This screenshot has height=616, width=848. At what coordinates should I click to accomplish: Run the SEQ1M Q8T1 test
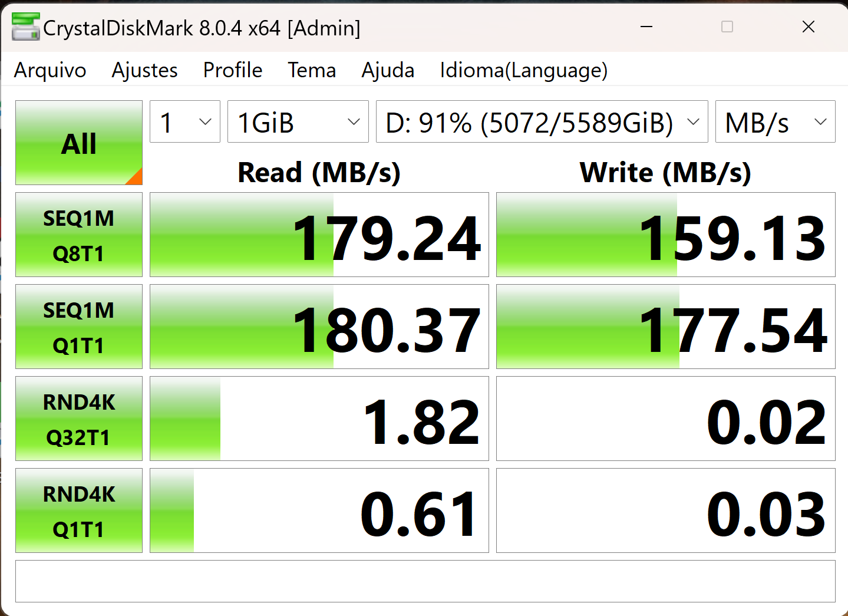point(79,235)
